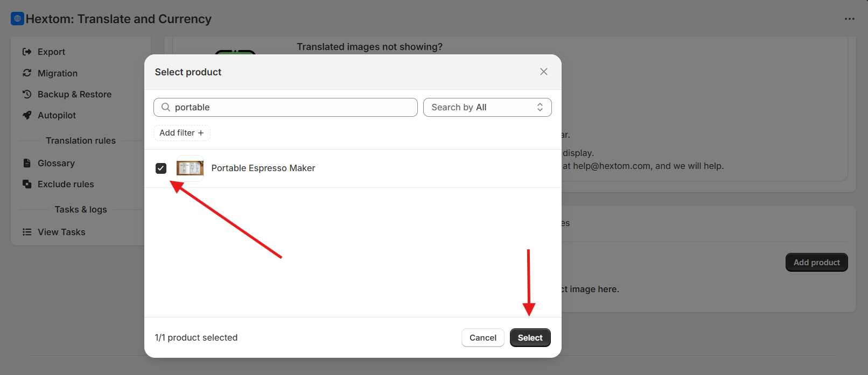Close the Select product dialog
This screenshot has width=868, height=375.
coord(544,72)
